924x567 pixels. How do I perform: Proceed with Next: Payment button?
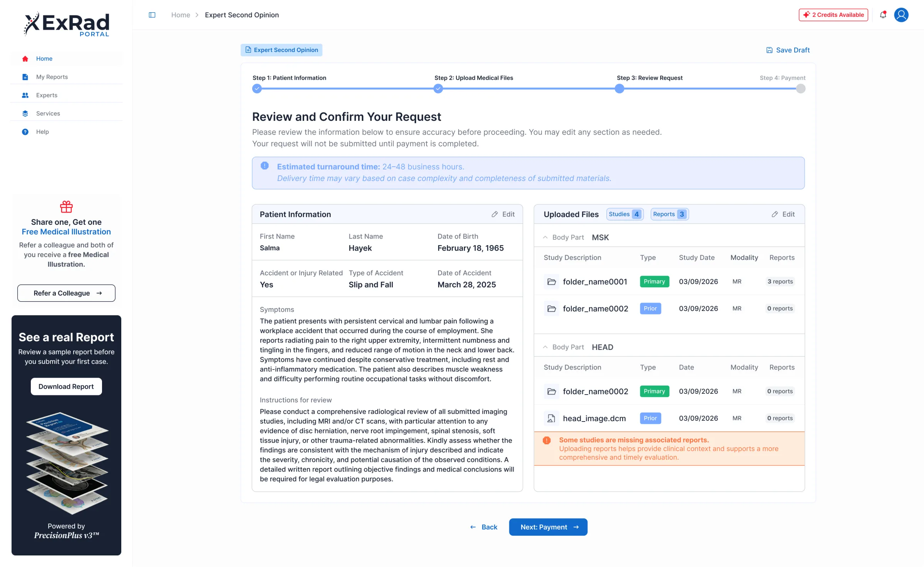[x=548, y=527]
